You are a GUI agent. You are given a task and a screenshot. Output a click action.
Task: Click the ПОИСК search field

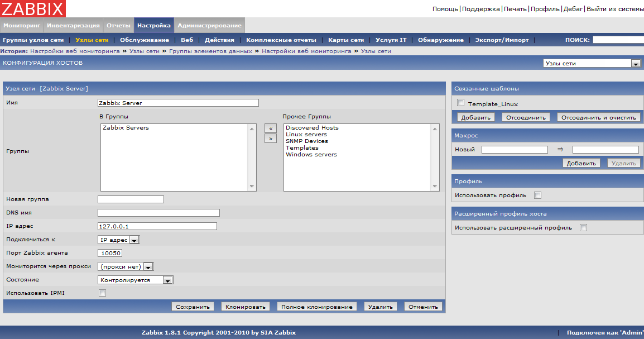[x=618, y=40]
